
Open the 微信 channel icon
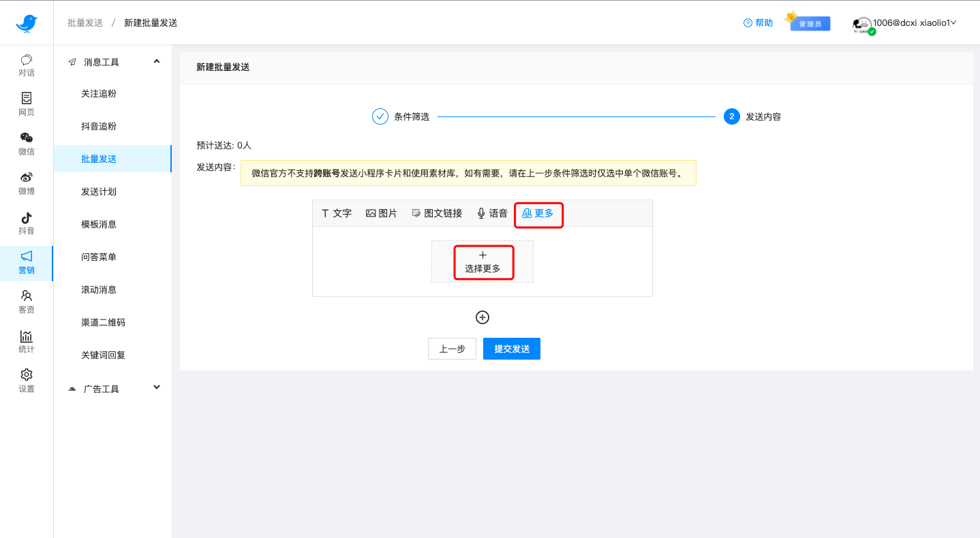[x=26, y=144]
